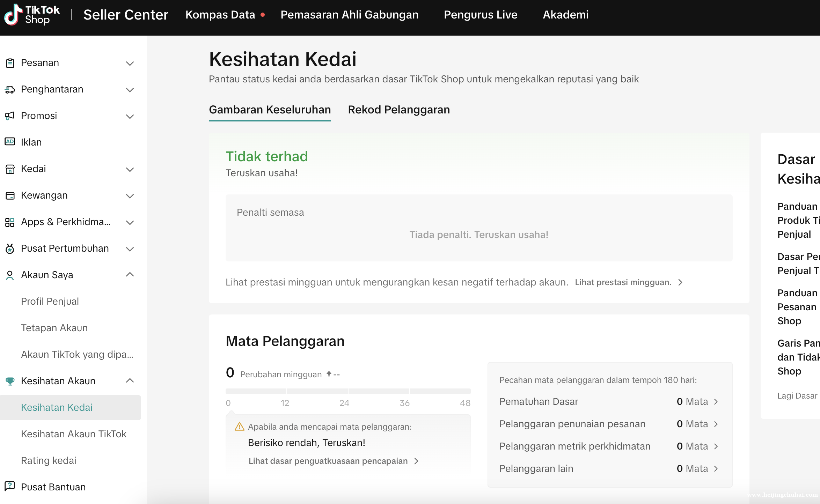
Task: Expand the Kedai menu chevron
Action: [130, 169]
